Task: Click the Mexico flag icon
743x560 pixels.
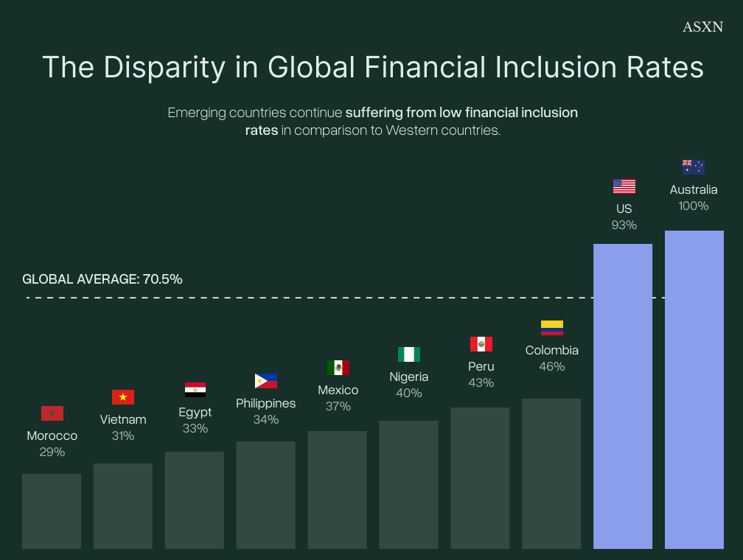Action: click(338, 368)
